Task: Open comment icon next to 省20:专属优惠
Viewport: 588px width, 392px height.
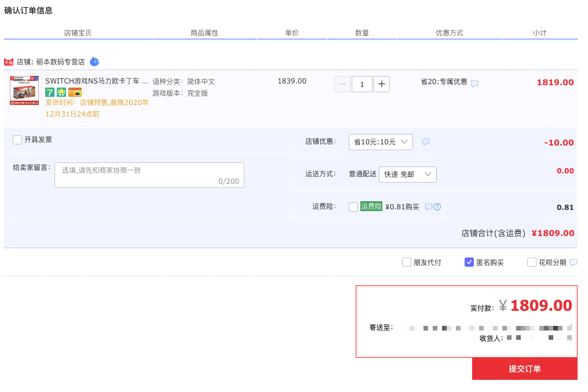Action: 474,84
